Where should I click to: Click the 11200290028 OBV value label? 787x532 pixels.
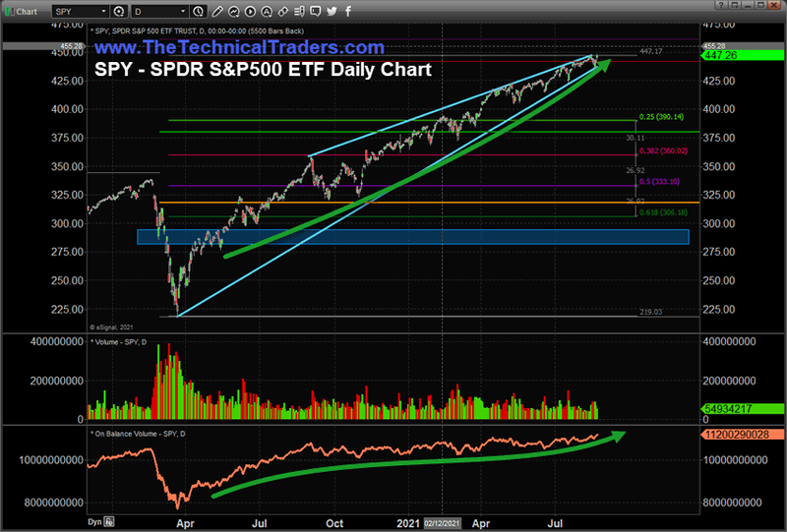(743, 435)
